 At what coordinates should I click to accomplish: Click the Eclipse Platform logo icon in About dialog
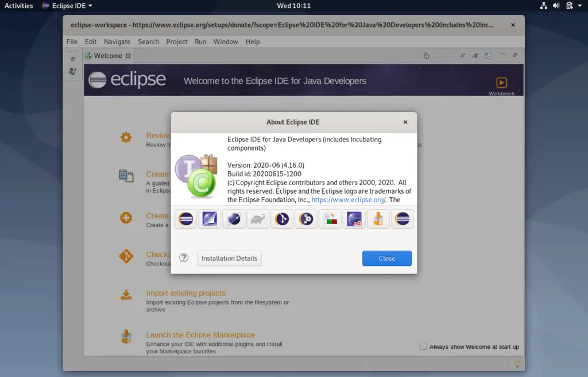[185, 218]
